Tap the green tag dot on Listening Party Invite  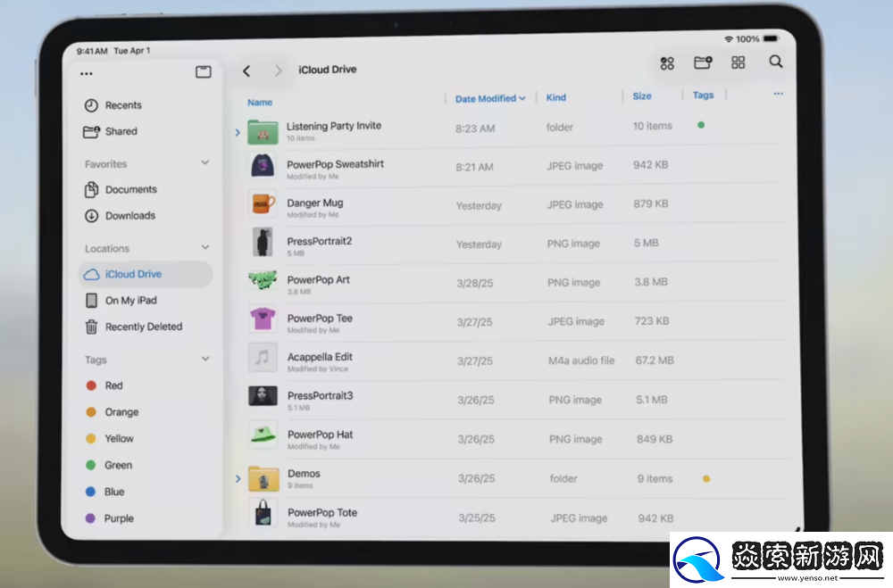pos(700,126)
